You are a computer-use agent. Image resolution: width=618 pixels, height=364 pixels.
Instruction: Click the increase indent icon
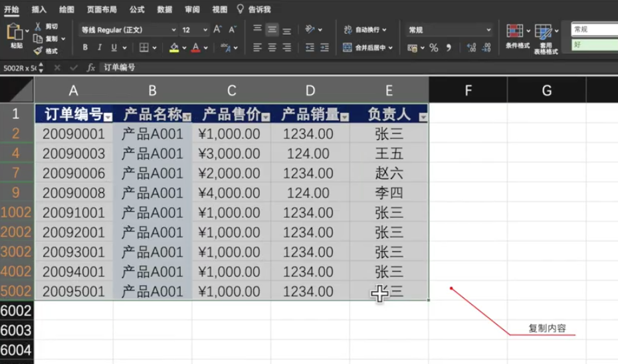[324, 48]
